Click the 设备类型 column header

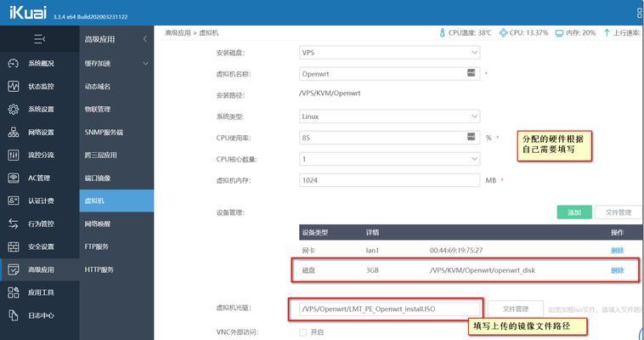315,233
